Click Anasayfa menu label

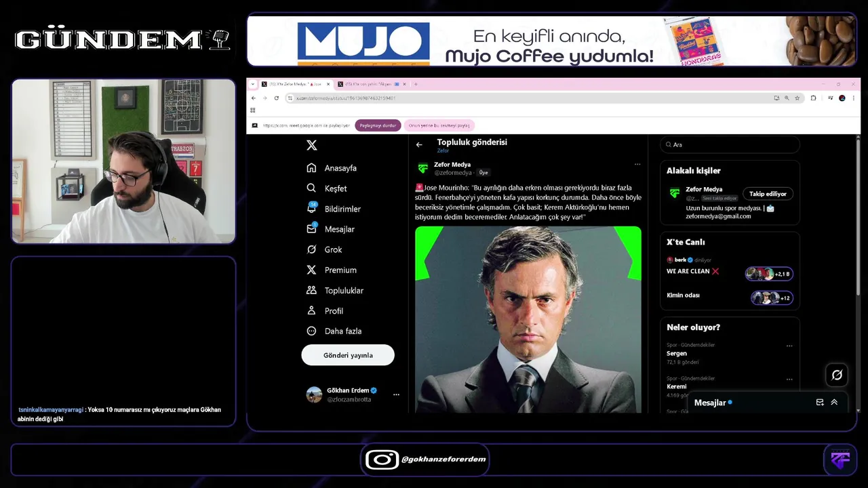[x=340, y=168]
